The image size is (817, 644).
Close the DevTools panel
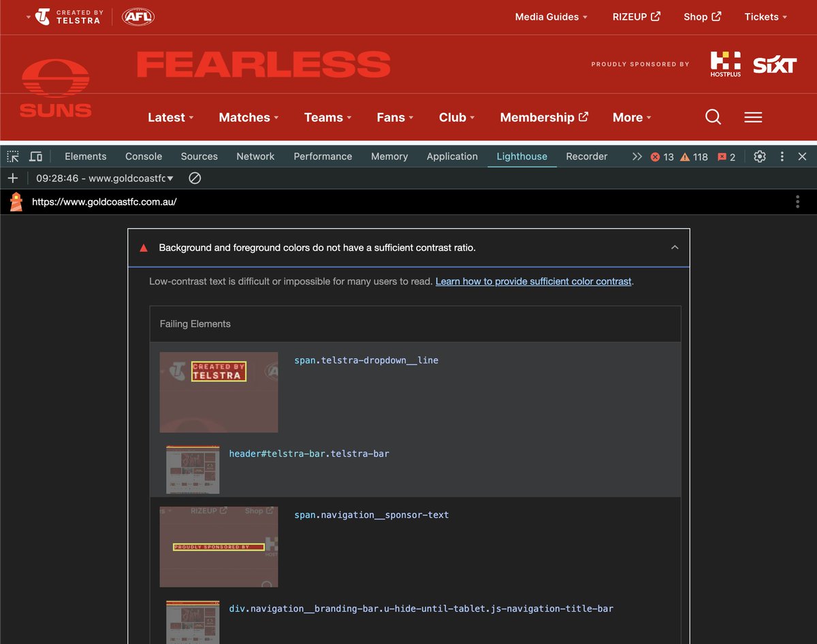click(802, 157)
